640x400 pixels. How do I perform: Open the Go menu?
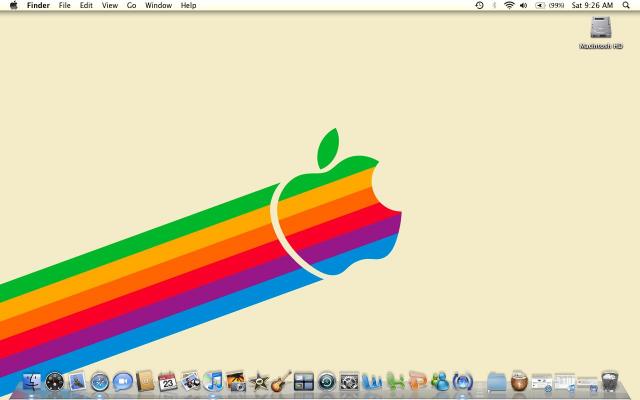pyautogui.click(x=131, y=5)
